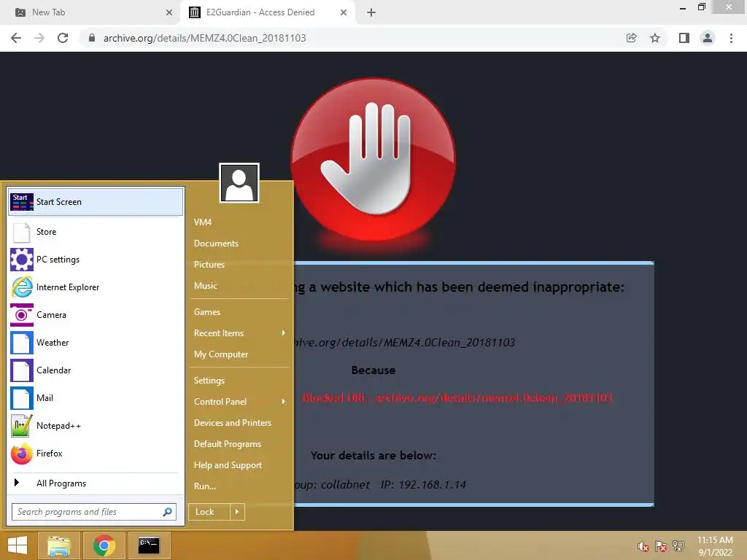The height and width of the screenshot is (560, 747).
Task: Open the Start Screen shortcut
Action: (96, 202)
